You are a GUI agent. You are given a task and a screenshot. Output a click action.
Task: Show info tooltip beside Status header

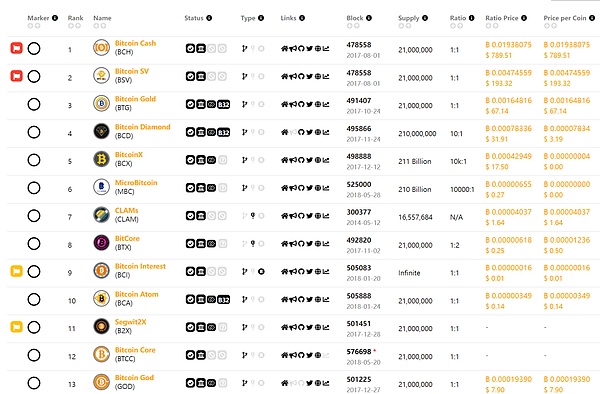click(x=209, y=18)
